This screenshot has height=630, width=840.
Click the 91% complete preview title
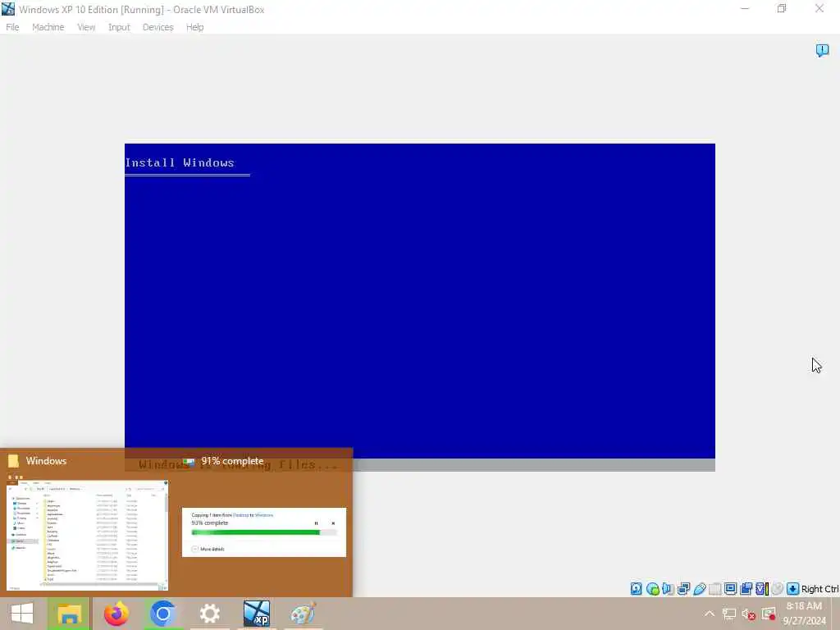pyautogui.click(x=232, y=461)
